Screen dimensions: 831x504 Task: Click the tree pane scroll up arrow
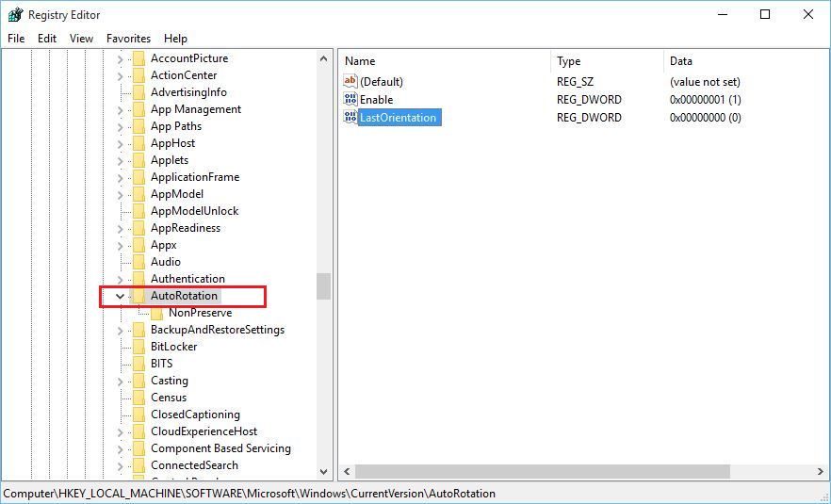(323, 58)
